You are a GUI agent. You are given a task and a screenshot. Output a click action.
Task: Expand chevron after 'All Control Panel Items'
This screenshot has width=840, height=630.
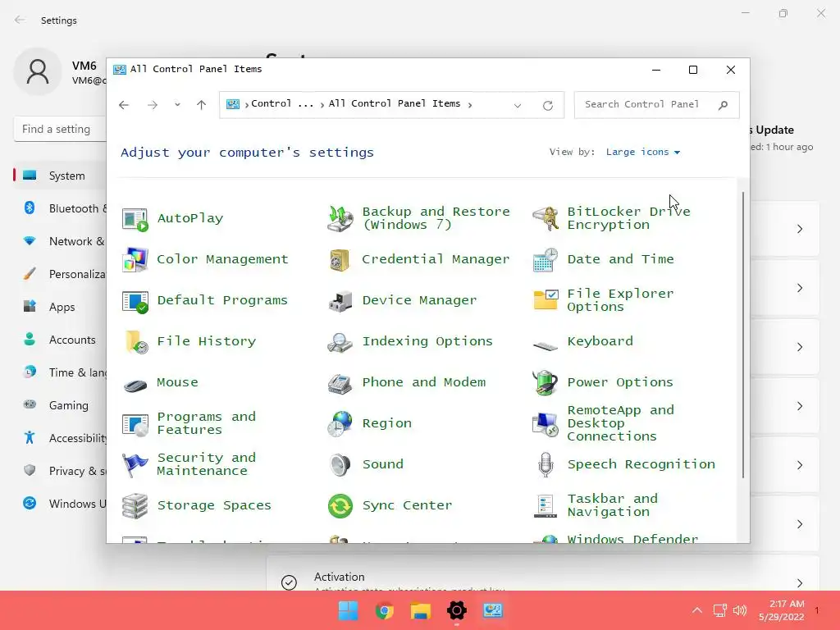[x=470, y=104]
